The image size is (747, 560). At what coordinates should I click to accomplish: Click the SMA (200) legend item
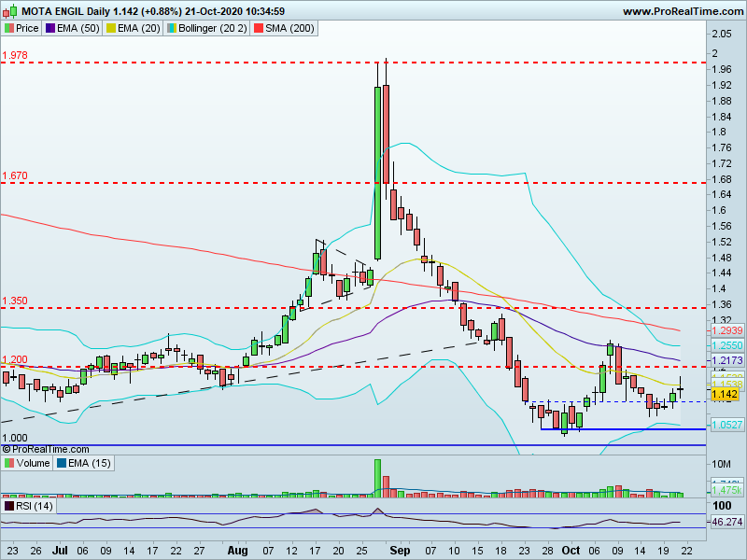click(285, 28)
